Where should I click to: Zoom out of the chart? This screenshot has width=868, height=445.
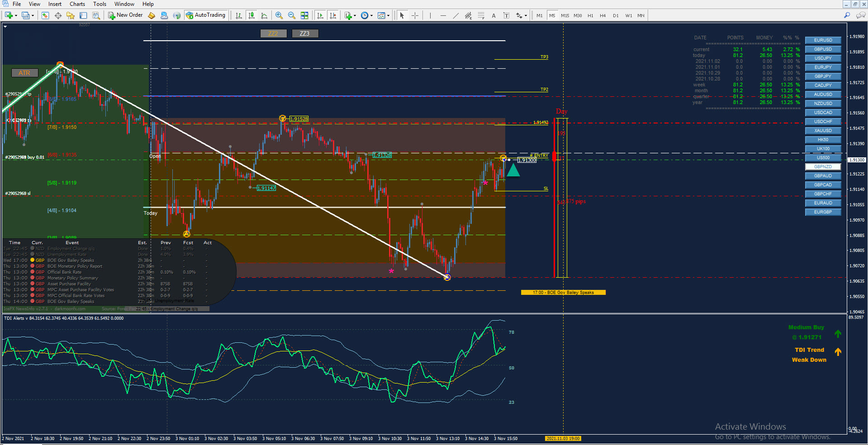pos(292,15)
